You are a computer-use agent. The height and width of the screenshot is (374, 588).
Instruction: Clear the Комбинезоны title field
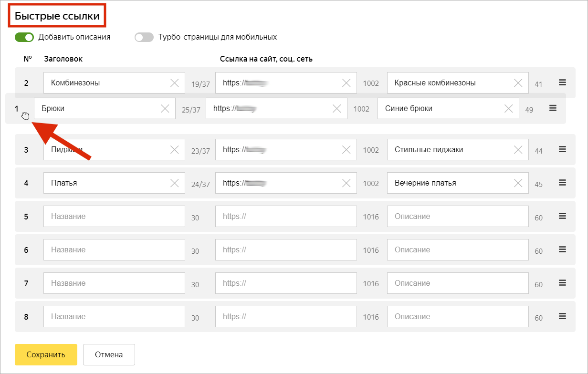175,83
